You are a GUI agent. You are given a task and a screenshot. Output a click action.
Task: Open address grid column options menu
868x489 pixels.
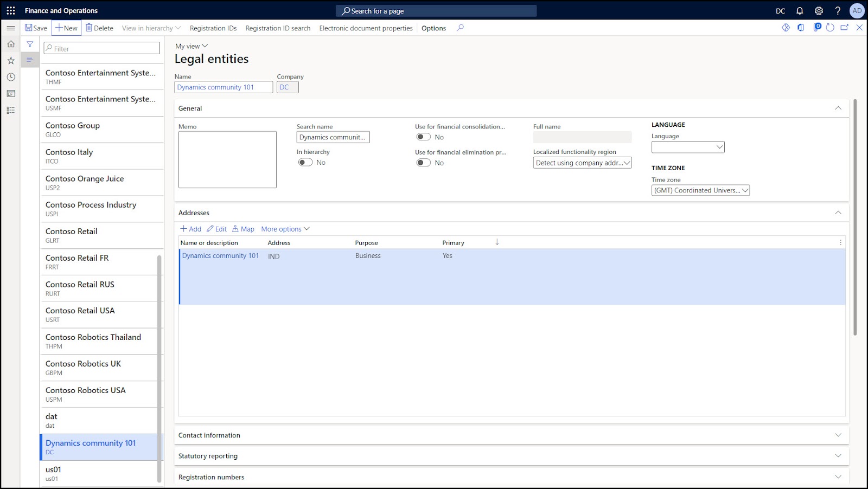coord(840,243)
